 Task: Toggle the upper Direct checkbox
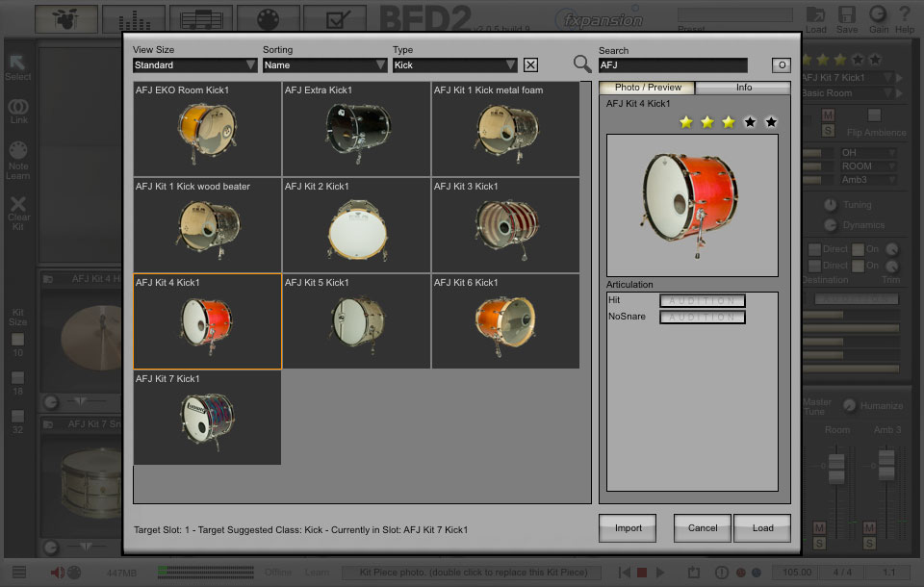(x=814, y=249)
